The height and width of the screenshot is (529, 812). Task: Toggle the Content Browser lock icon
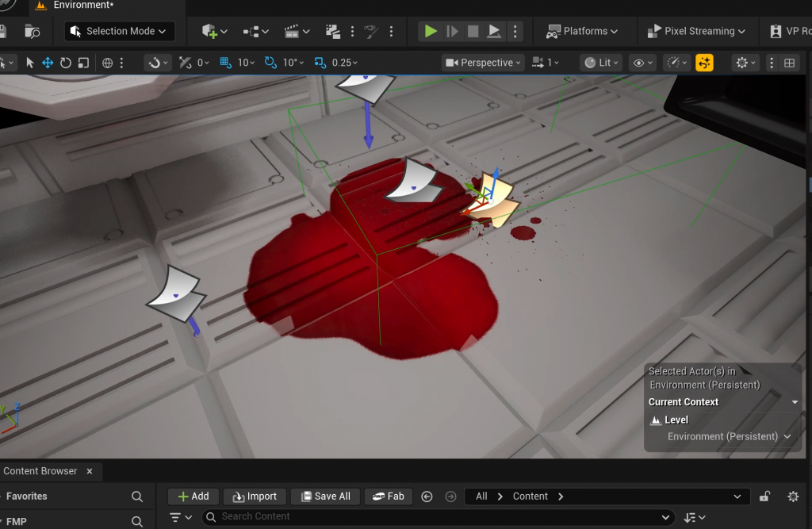764,496
